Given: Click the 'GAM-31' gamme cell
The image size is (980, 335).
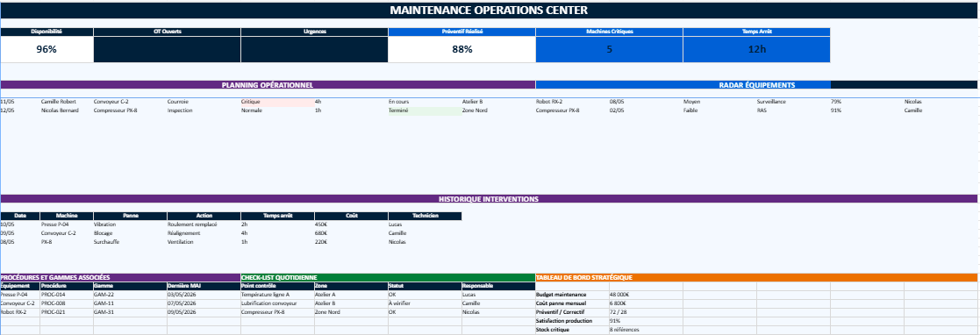Looking at the screenshot, I should coord(130,312).
